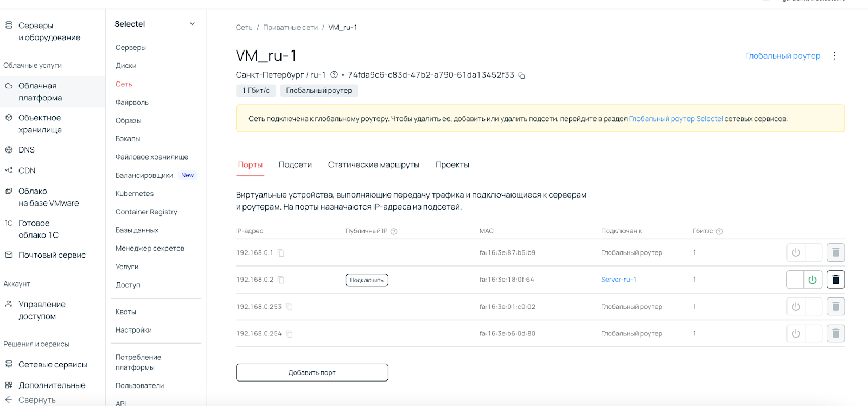The width and height of the screenshot is (868, 406).
Task: Click Приватные сети breadcrumb
Action: pos(290,27)
